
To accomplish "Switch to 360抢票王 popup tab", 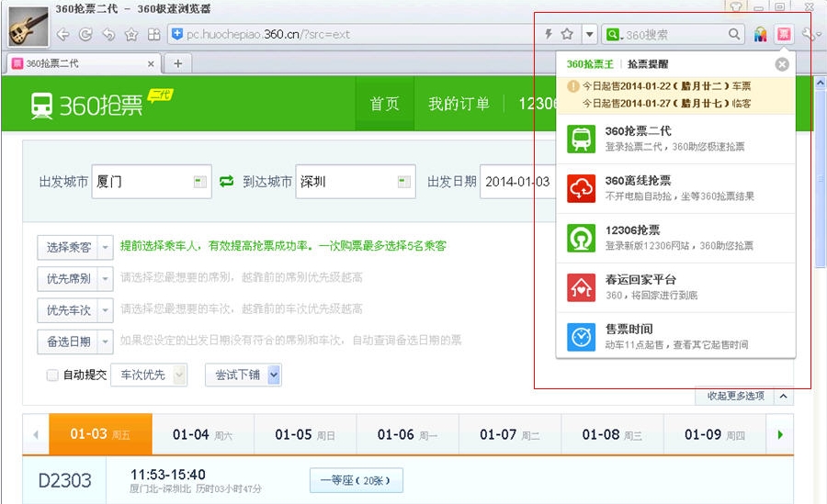I will point(590,64).
